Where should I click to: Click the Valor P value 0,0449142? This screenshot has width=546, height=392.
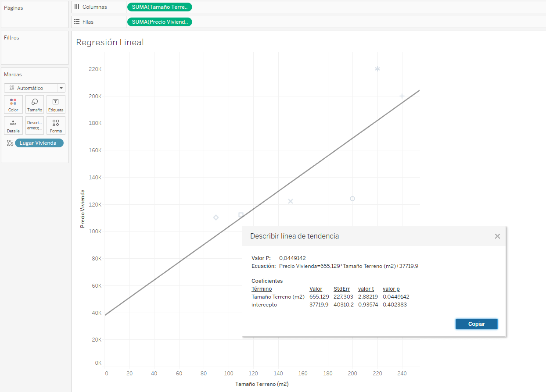point(292,258)
